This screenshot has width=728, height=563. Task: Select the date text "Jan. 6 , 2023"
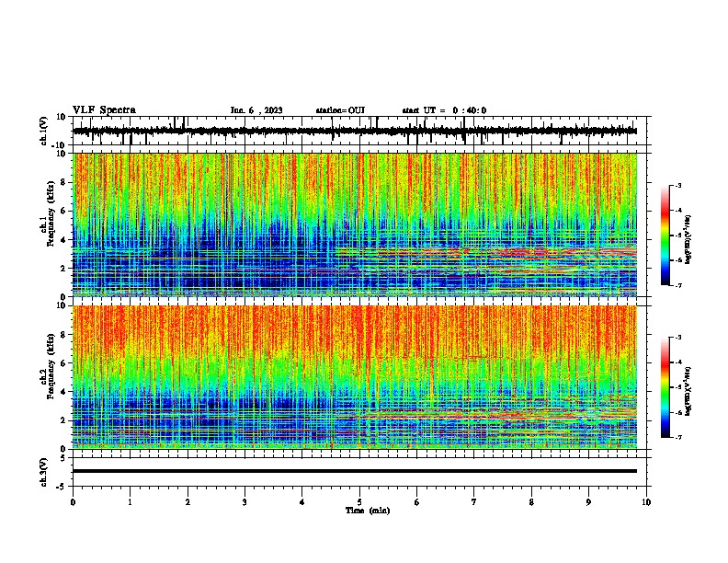256,110
